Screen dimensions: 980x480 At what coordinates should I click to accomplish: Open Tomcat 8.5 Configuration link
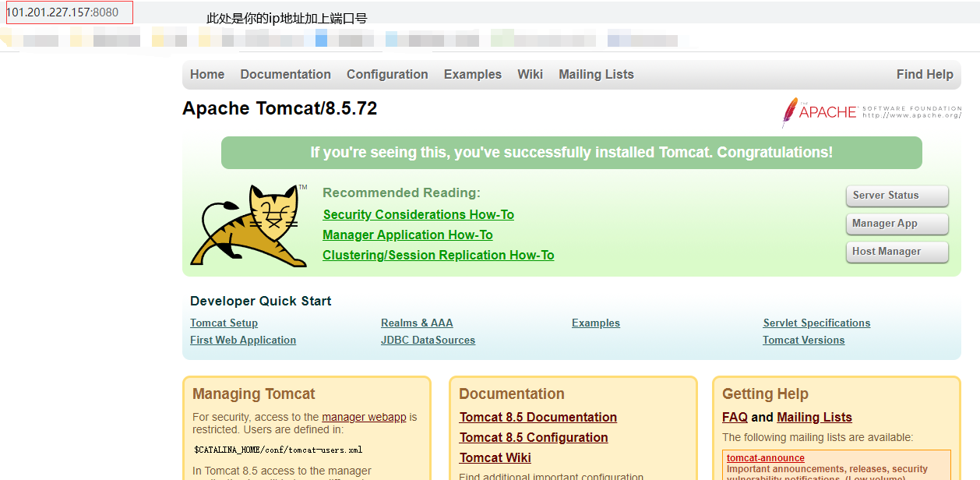[x=534, y=438]
